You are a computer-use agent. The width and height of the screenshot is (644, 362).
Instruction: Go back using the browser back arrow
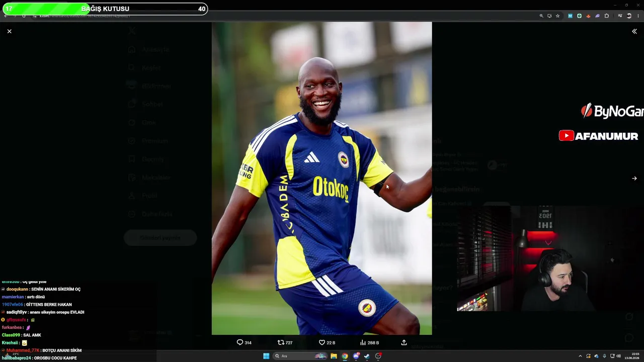click(x=6, y=16)
